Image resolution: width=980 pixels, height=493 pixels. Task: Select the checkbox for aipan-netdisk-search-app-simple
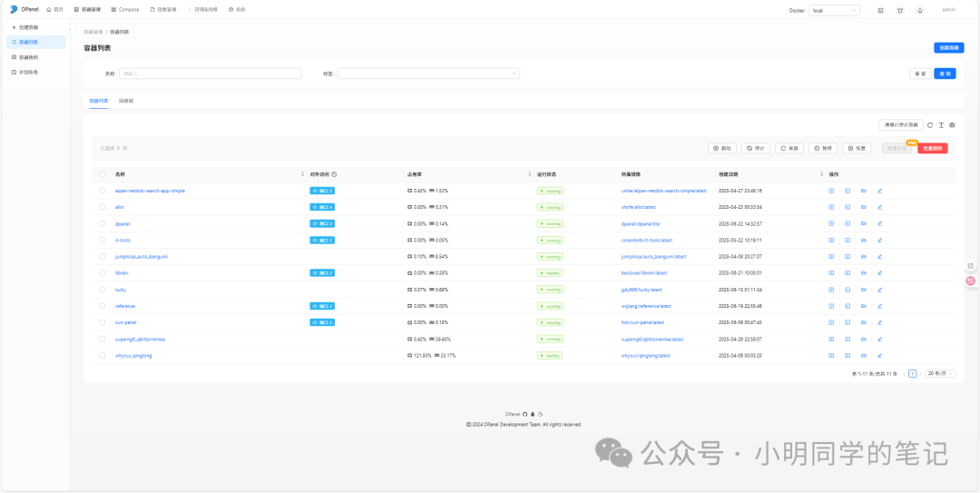click(x=103, y=190)
